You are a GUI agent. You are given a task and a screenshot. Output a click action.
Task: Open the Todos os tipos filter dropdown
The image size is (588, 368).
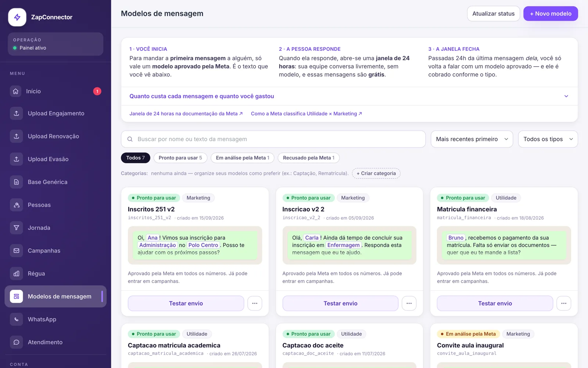[548, 139]
